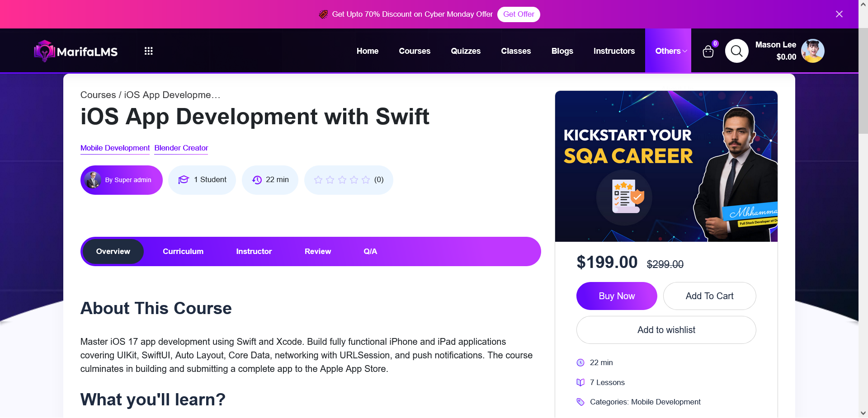Click the Buy Now button

616,296
